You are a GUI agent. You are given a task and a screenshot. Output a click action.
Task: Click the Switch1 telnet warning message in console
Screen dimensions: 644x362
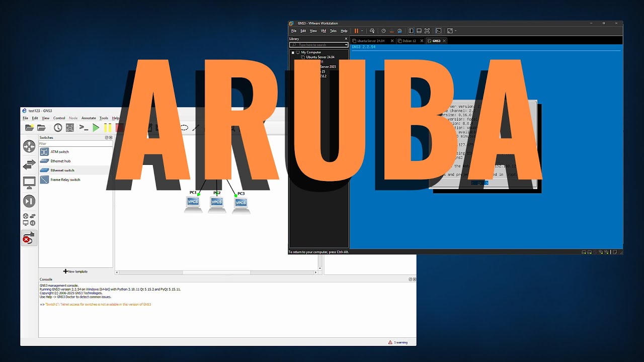click(x=96, y=304)
